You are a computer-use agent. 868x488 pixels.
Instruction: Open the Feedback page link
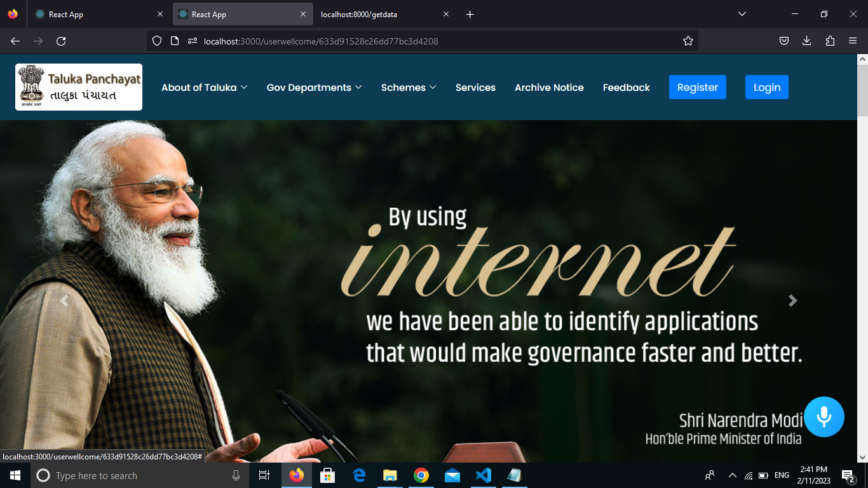(x=626, y=88)
